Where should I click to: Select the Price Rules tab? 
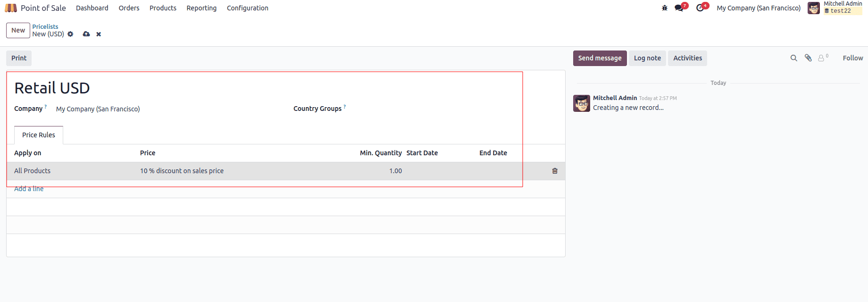39,135
